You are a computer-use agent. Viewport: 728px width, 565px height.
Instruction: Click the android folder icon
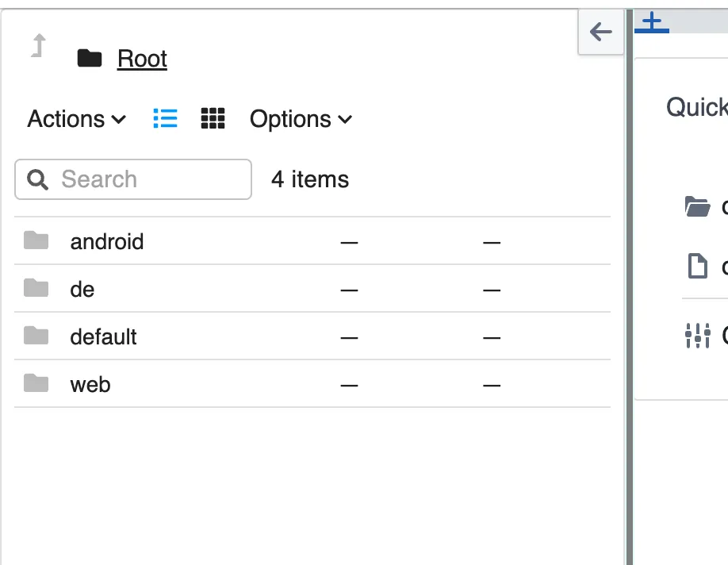coord(36,240)
